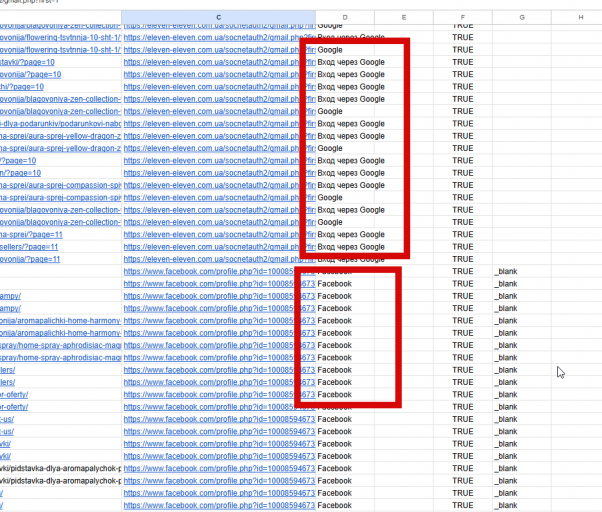This screenshot has height=512, width=602.
Task: Open the na-sprei/?page=11 link
Action: pos(31,235)
